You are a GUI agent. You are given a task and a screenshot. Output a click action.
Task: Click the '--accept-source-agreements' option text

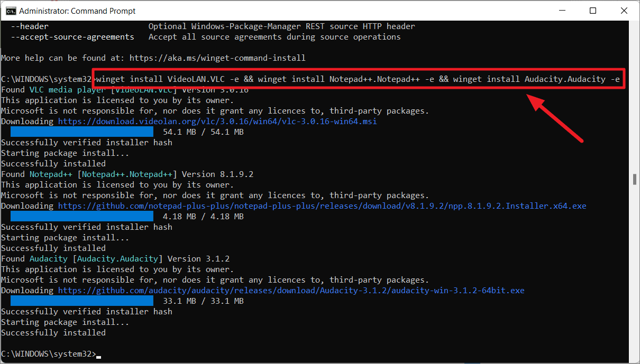point(72,37)
